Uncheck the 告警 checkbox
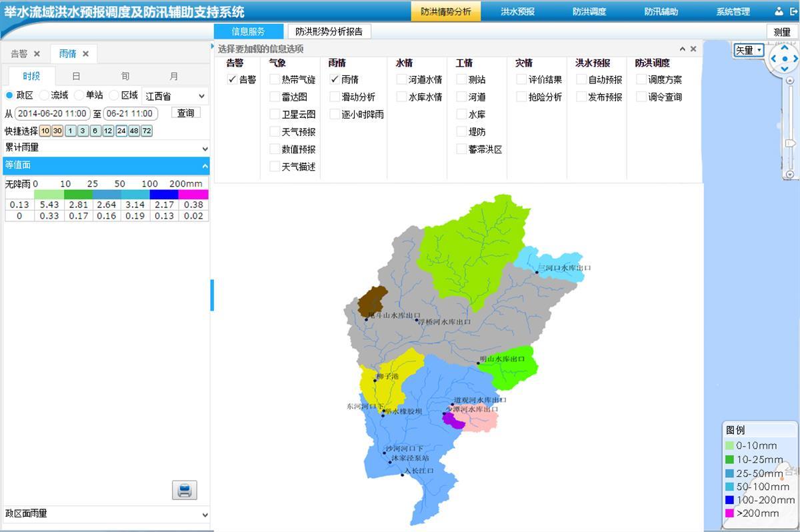The image size is (800, 532). click(x=232, y=79)
